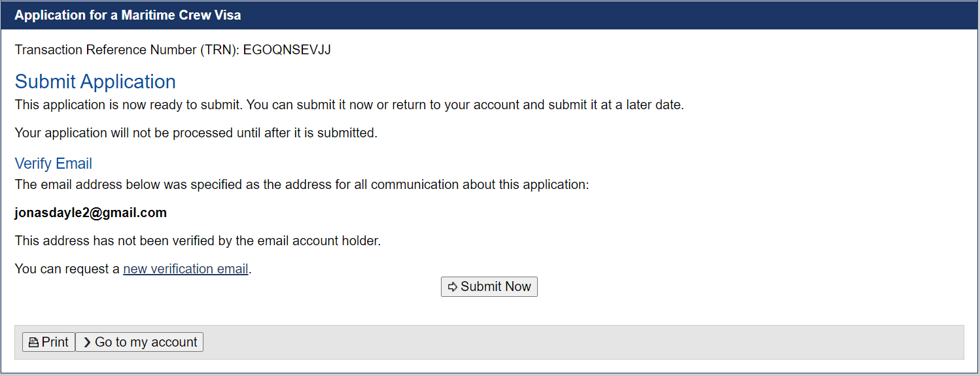Screen dimensions: 980x376
Task: Click the Submit Application heading
Action: coord(96,82)
